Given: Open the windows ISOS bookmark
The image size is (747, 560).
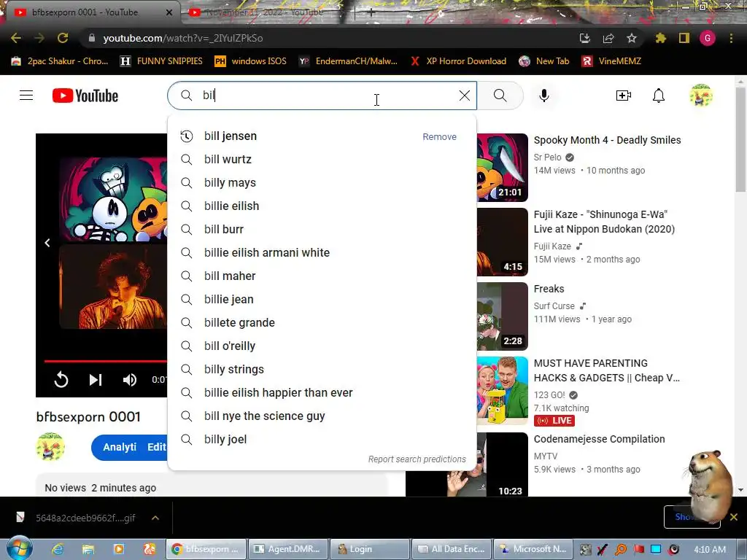Looking at the screenshot, I should pyautogui.click(x=251, y=61).
